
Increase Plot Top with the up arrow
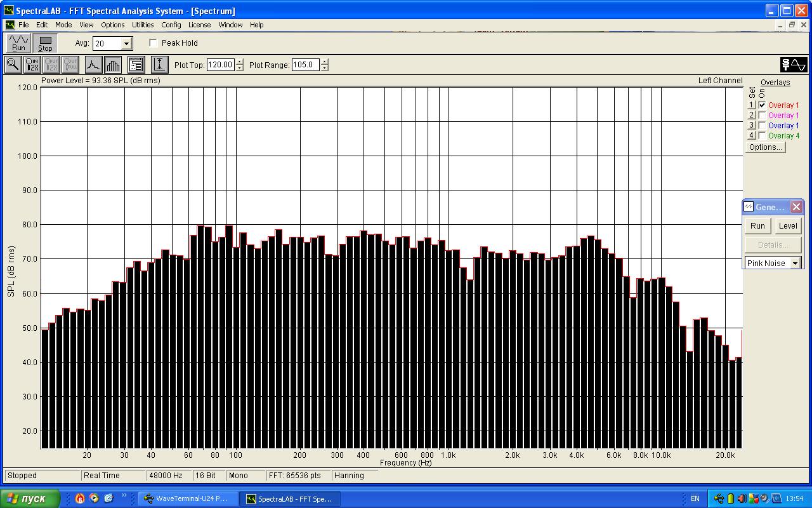(x=239, y=62)
